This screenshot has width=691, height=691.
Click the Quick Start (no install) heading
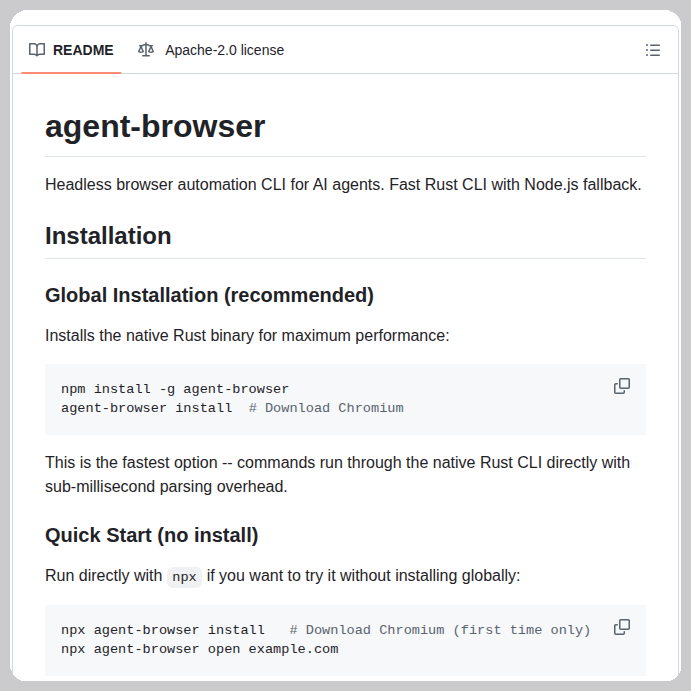point(152,535)
